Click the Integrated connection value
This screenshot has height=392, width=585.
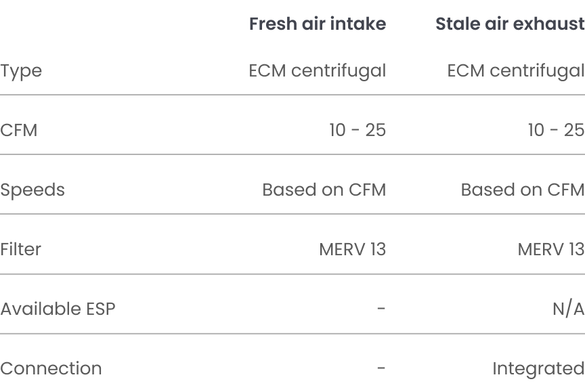(539, 369)
